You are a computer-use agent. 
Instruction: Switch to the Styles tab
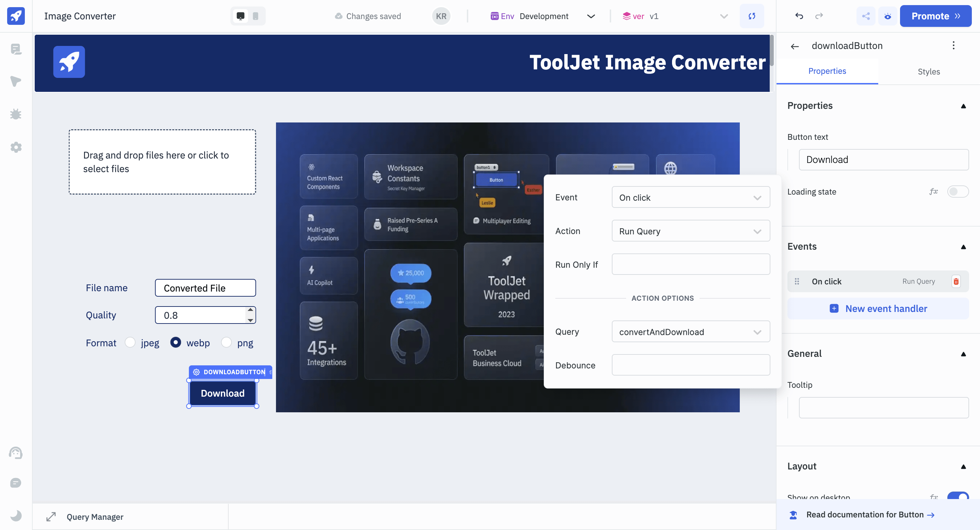(928, 71)
